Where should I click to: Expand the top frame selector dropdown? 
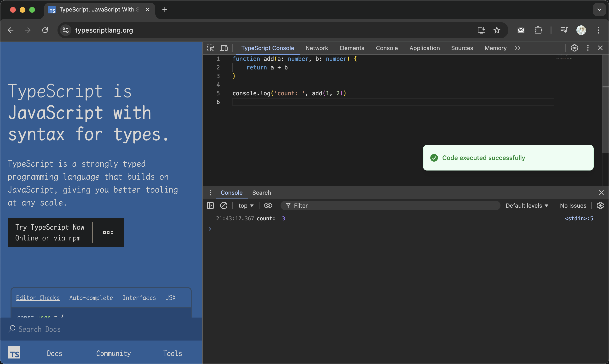point(246,205)
